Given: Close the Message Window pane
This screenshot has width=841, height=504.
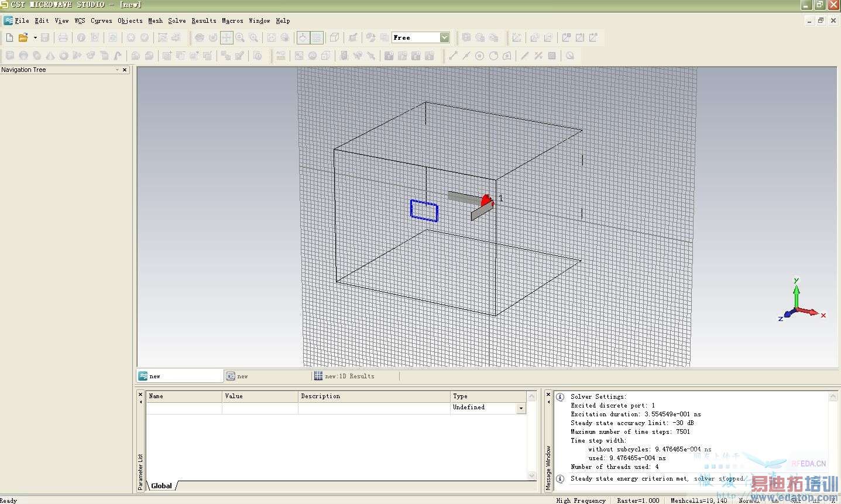Looking at the screenshot, I should [548, 394].
